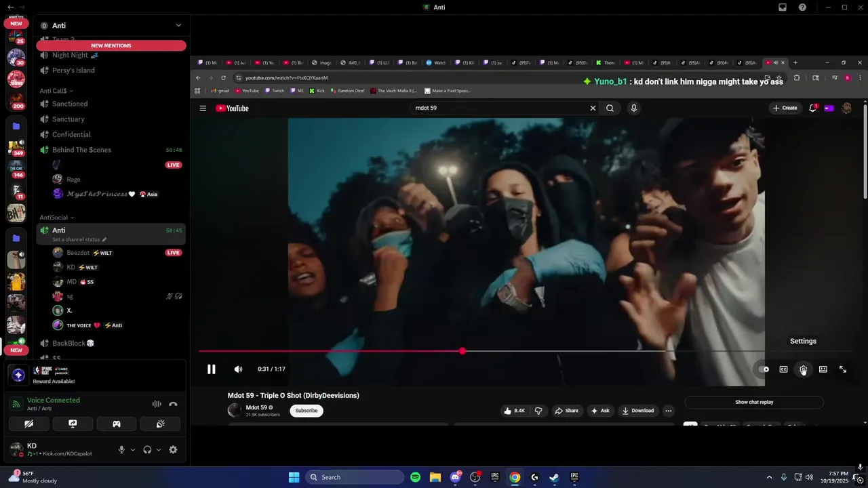868x488 pixels.
Task: Like the video with 8.4K likes
Action: point(515,411)
